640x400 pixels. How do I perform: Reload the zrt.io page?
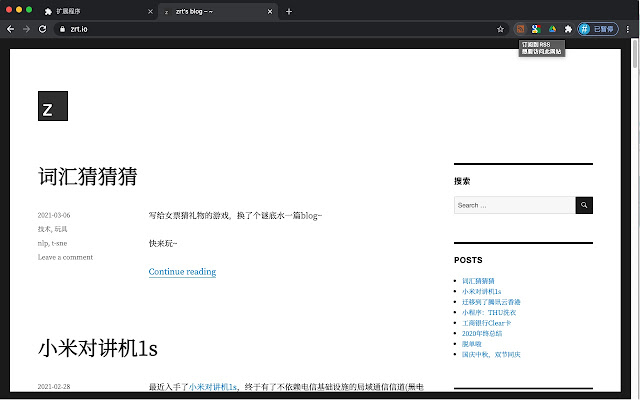coord(42,29)
